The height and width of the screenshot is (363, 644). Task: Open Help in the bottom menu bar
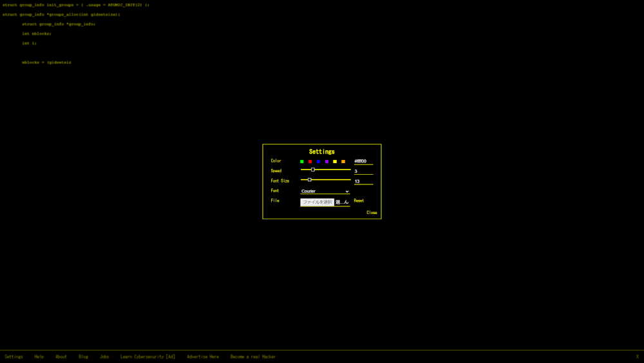pyautogui.click(x=39, y=357)
